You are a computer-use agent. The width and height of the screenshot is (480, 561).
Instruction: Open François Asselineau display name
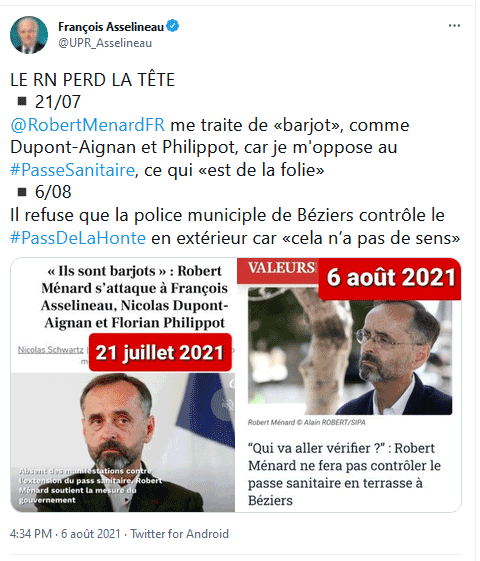(111, 26)
